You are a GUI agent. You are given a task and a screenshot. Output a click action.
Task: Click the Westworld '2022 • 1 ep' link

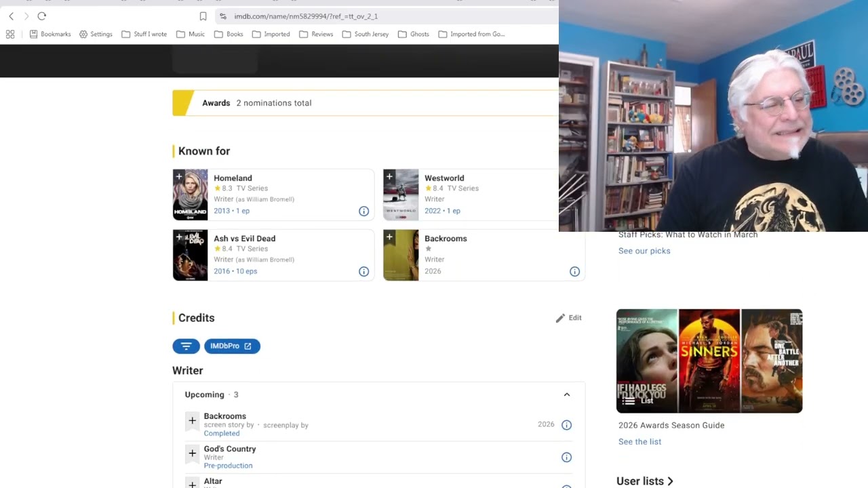tap(442, 211)
